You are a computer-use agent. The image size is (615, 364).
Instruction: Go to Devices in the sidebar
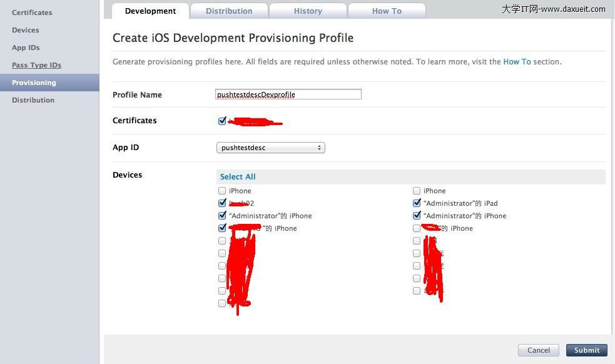click(x=25, y=30)
